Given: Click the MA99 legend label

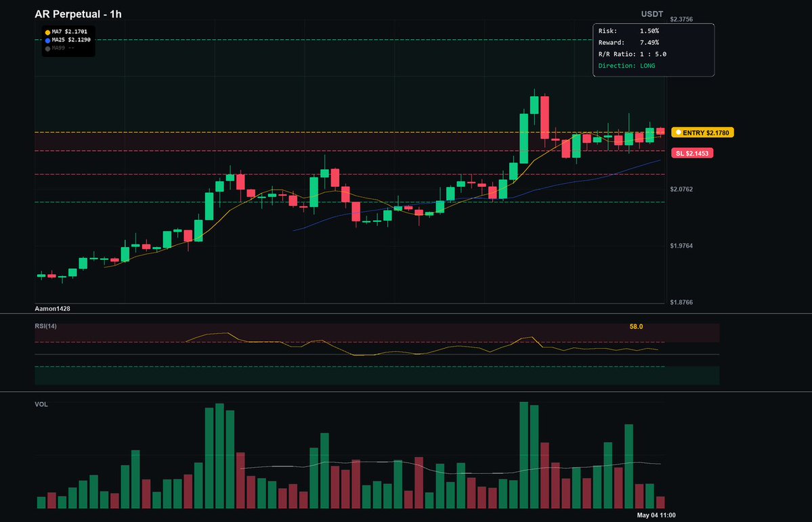Looking at the screenshot, I should [x=63, y=48].
